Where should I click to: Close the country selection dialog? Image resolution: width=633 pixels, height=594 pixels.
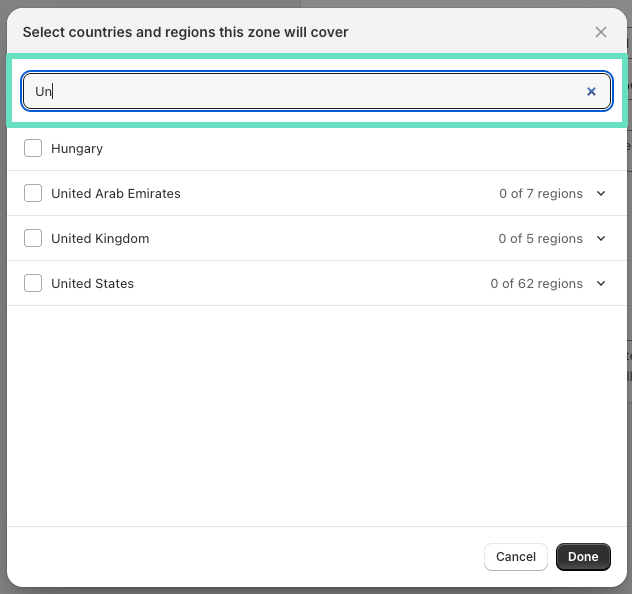(x=601, y=32)
